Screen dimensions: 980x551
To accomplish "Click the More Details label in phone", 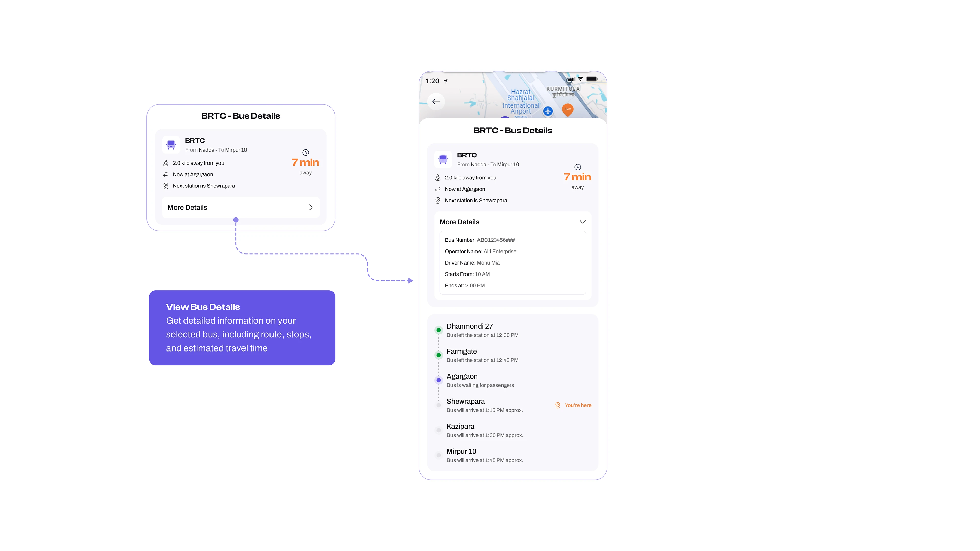I will pyautogui.click(x=459, y=222).
